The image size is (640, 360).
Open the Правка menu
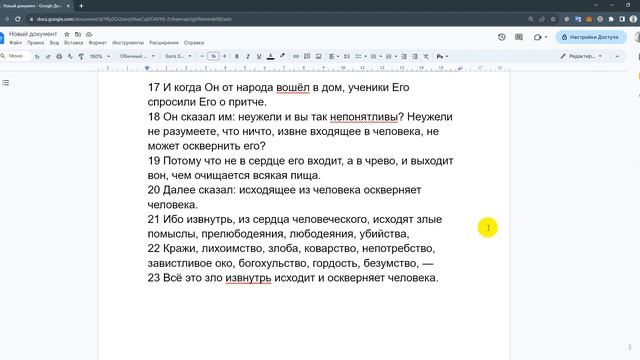pyautogui.click(x=36, y=43)
